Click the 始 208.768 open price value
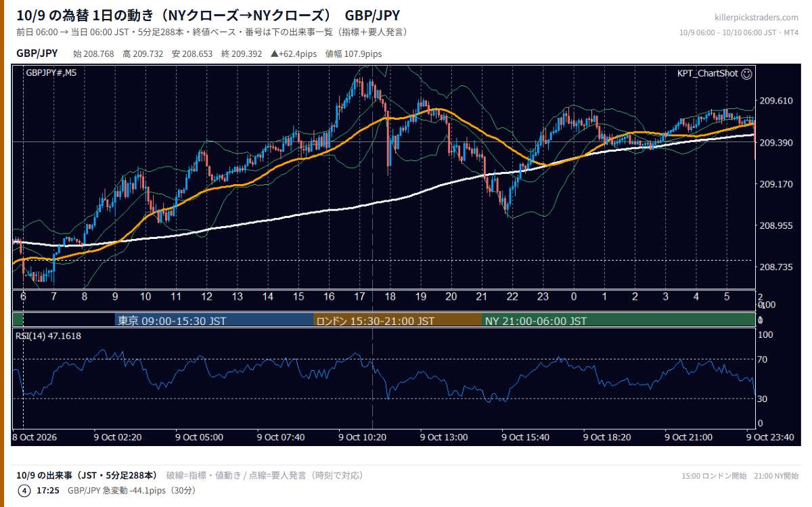This screenshot has width=812, height=507. click(93, 54)
